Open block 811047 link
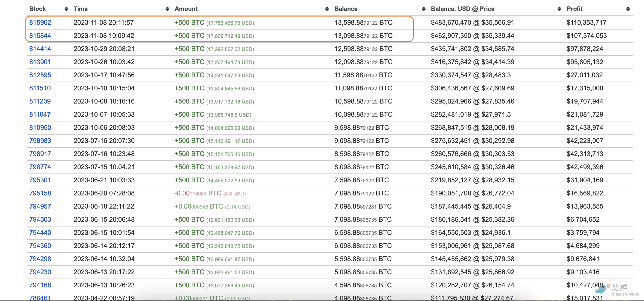The height and width of the screenshot is (301, 644). [x=40, y=114]
